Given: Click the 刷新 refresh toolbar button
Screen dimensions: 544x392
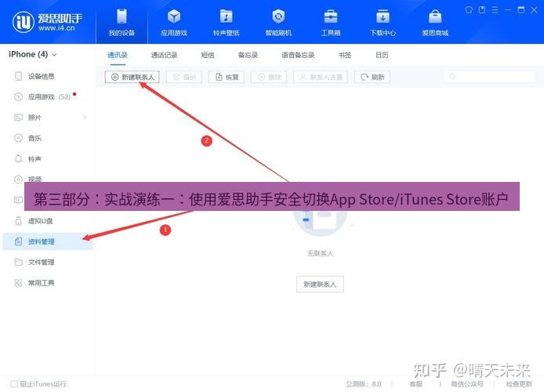Looking at the screenshot, I should click(x=372, y=77).
